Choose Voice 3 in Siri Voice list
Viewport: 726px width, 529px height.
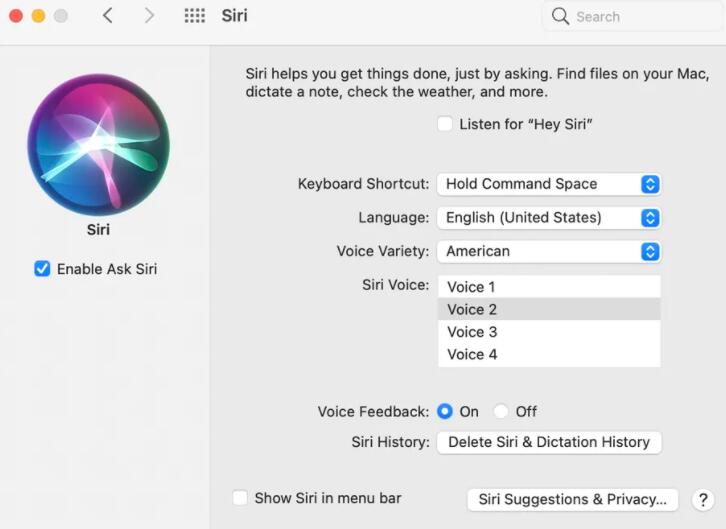click(x=549, y=332)
